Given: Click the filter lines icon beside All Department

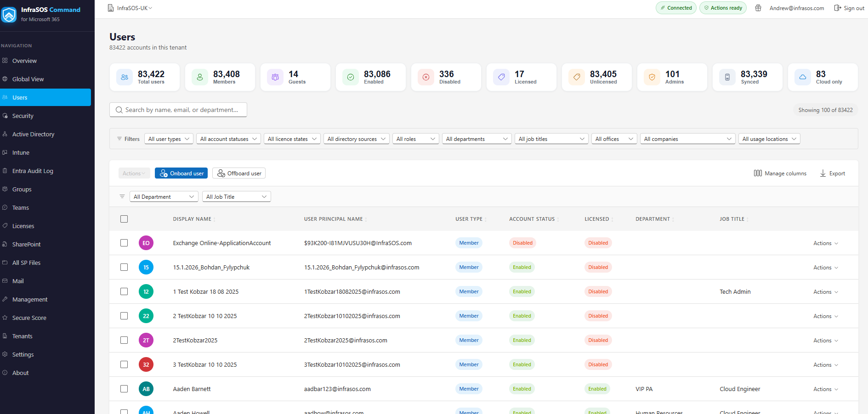Looking at the screenshot, I should click(x=122, y=196).
